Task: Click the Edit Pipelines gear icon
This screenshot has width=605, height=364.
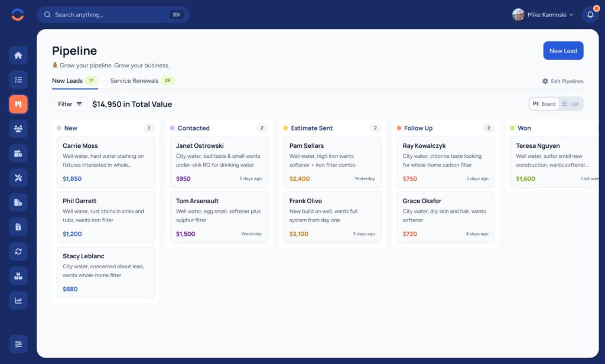Action: (x=545, y=81)
